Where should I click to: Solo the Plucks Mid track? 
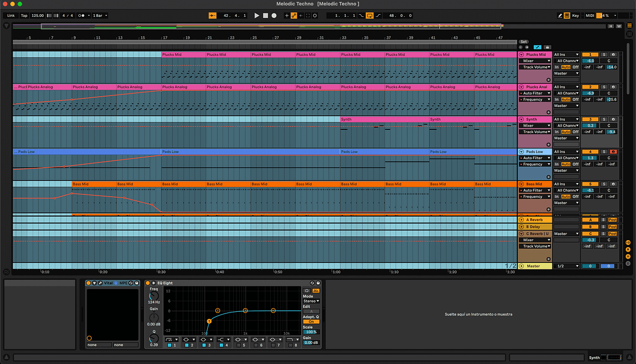click(604, 55)
